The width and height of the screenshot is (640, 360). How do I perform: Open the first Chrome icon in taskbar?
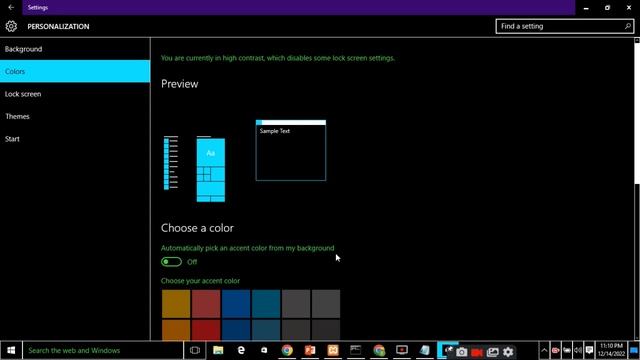point(287,350)
